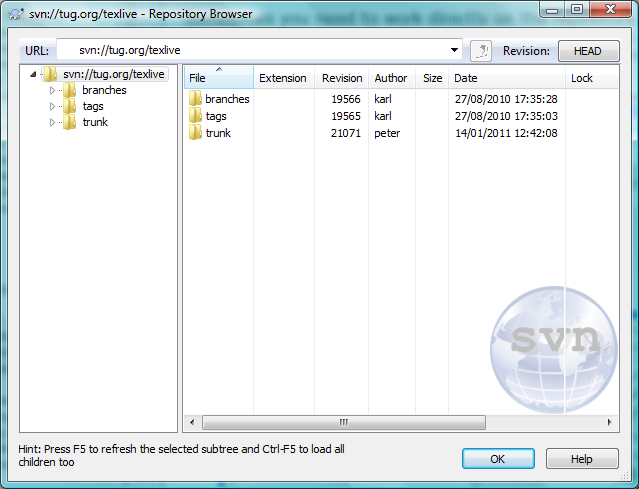Click revision number 19566
Screen dimensions: 639x489
pyautogui.click(x=346, y=99)
